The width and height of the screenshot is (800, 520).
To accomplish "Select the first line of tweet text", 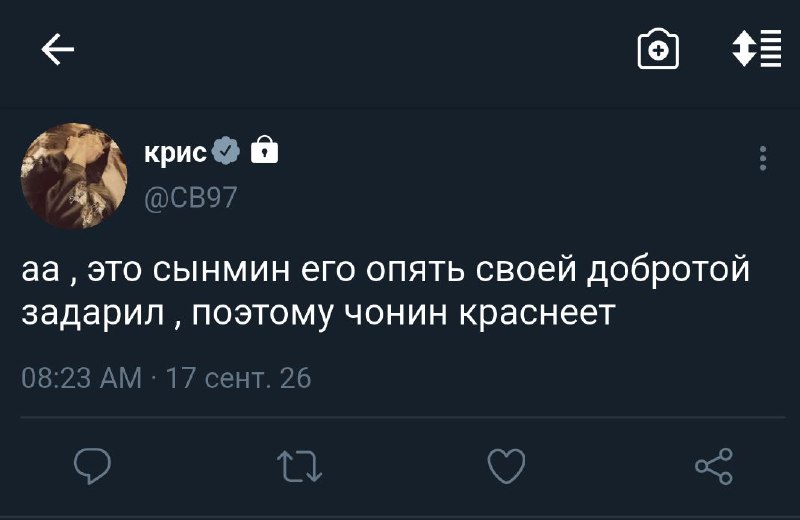I will pyautogui.click(x=386, y=271).
